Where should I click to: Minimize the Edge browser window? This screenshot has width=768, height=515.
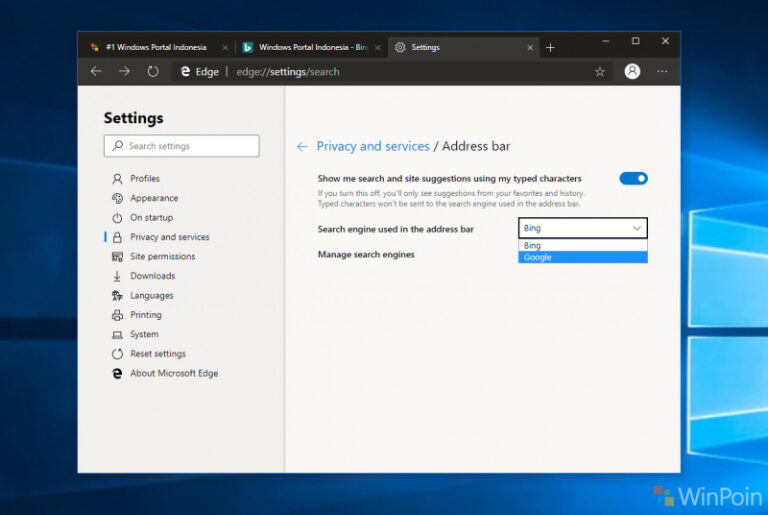pyautogui.click(x=606, y=41)
